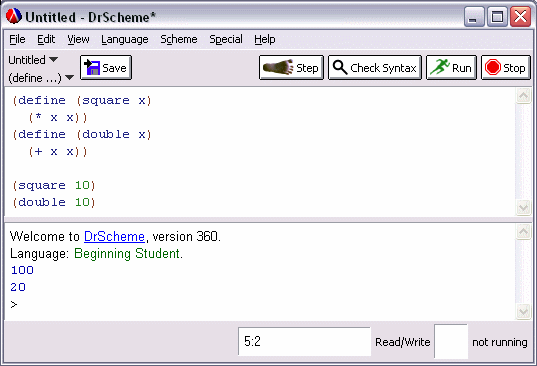The width and height of the screenshot is (537, 366).
Task: Minimize the DrScheme window
Action: point(474,16)
